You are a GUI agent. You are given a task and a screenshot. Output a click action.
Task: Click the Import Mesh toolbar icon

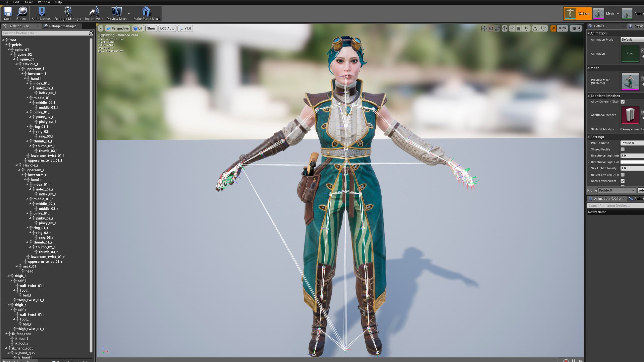(x=94, y=13)
